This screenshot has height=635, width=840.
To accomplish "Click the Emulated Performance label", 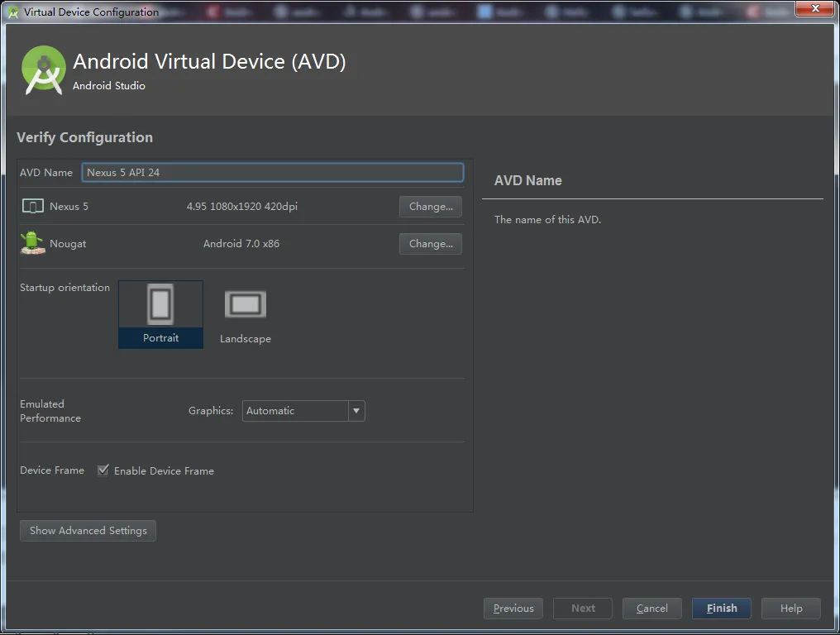I will coord(50,411).
